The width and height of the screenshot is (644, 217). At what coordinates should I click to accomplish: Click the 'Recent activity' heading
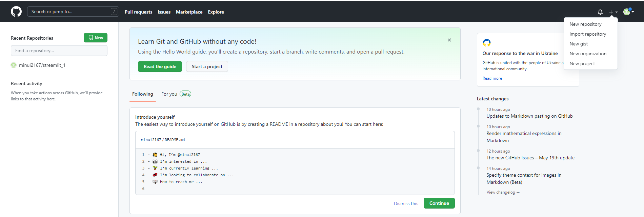click(26, 83)
